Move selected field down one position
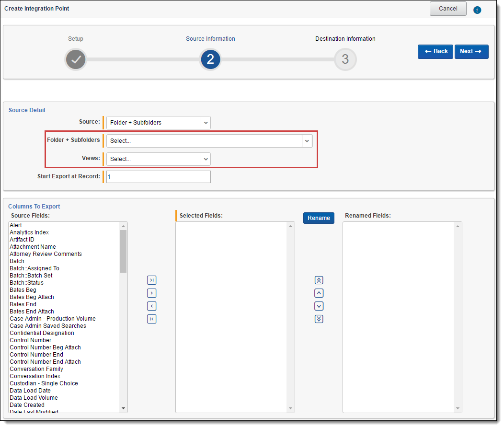504x428 pixels. coord(319,306)
